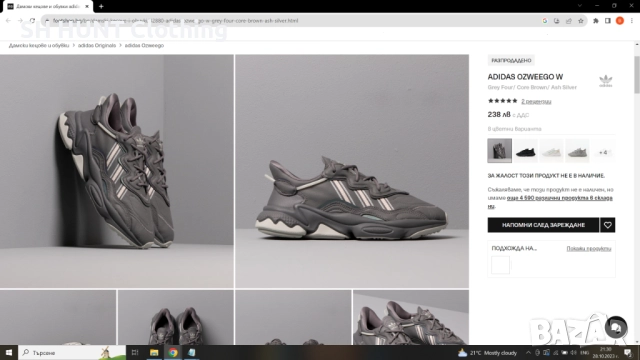Open the adidas Ozweego breadcrumb
Image resolution: width=640 pixels, height=360 pixels.
click(144, 45)
